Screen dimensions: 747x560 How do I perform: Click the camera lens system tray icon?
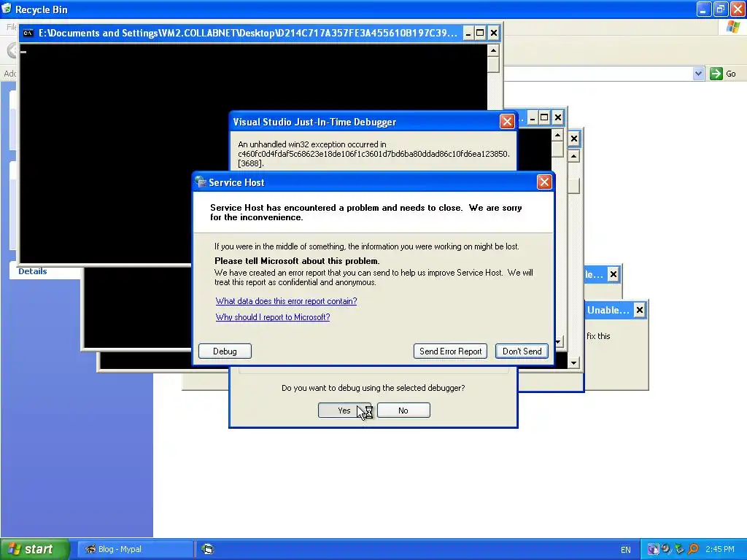coord(666,549)
